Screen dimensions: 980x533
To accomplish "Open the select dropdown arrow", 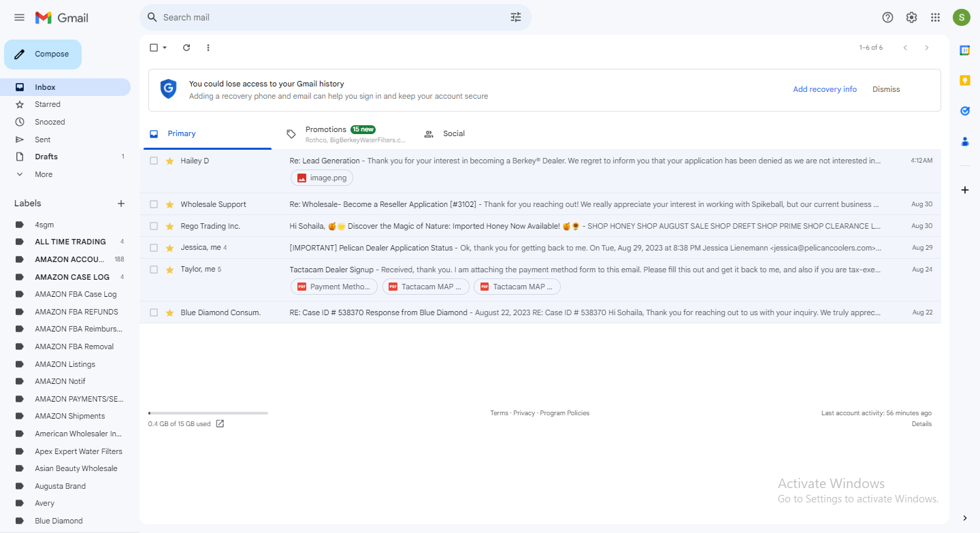I will (165, 48).
